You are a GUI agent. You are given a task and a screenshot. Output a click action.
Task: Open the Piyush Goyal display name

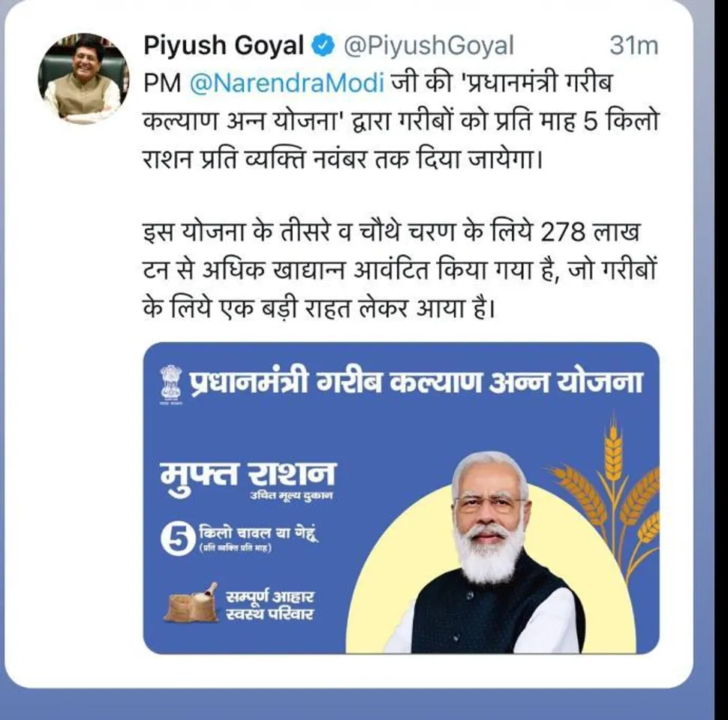(x=224, y=46)
